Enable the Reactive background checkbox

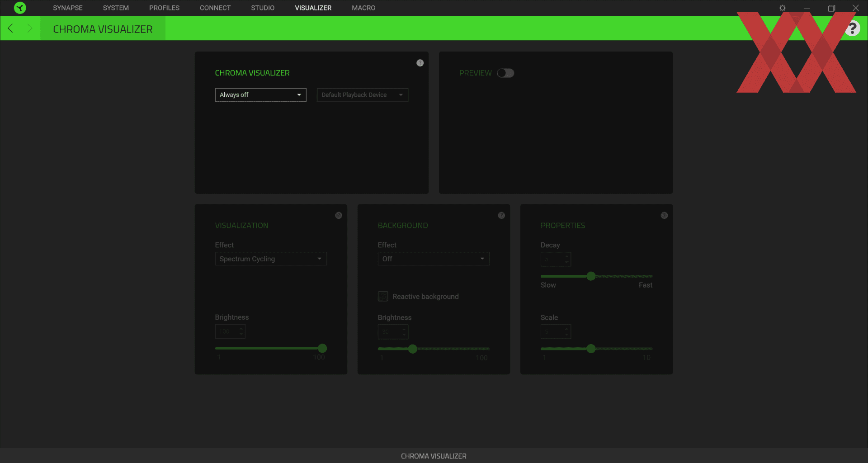pos(383,297)
